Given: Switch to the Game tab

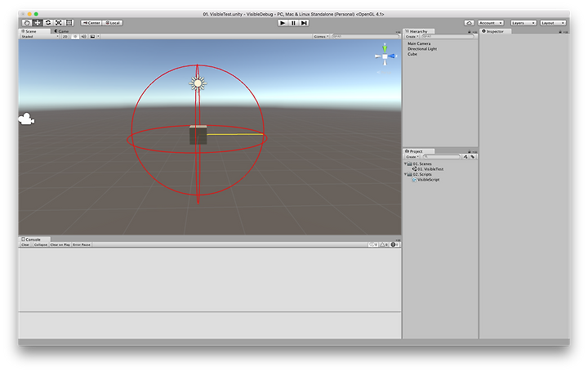Looking at the screenshot, I should click(61, 31).
